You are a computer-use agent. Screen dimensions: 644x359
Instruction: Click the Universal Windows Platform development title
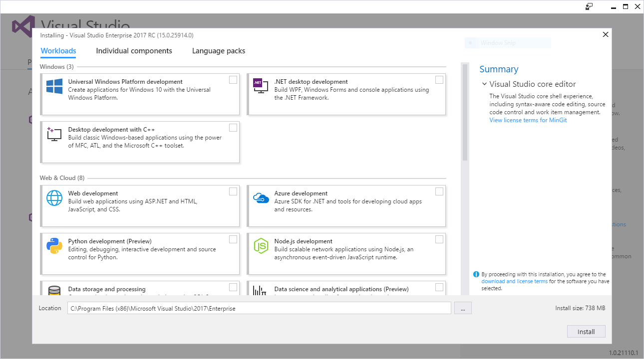point(125,82)
